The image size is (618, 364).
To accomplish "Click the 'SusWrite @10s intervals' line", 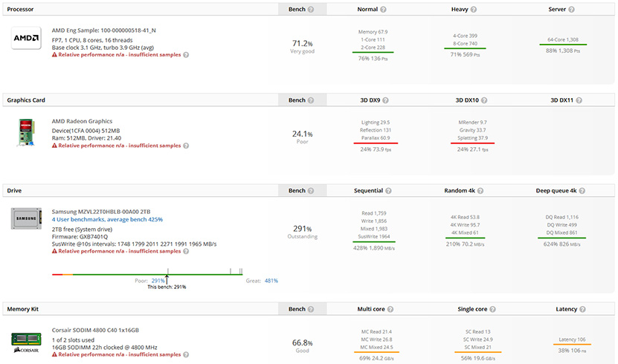I will (x=134, y=244).
